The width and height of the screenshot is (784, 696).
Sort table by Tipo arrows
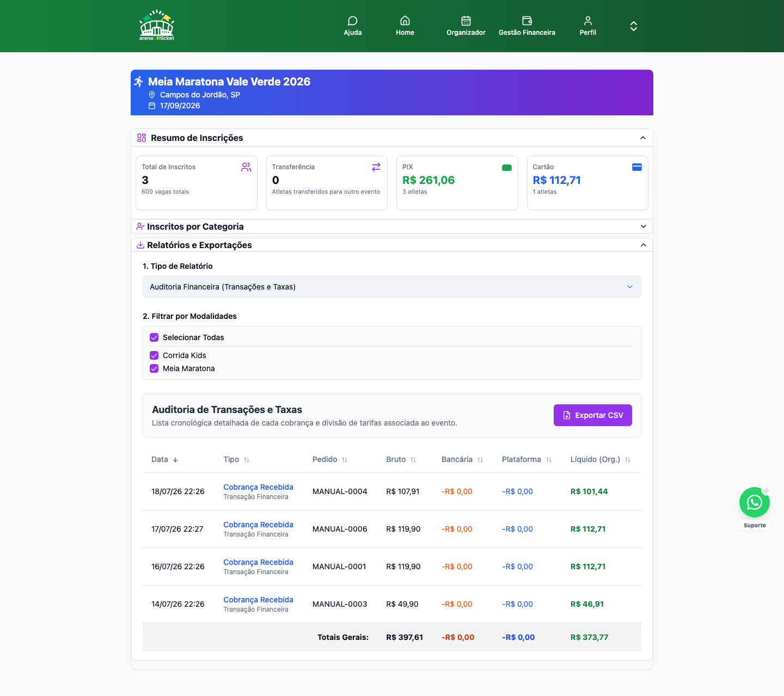tap(247, 460)
